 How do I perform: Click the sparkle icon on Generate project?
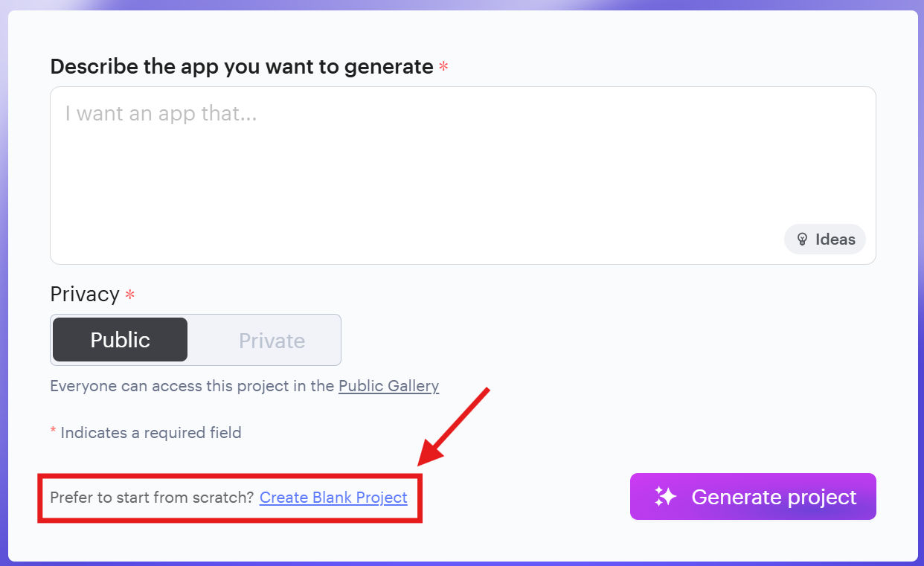point(664,497)
